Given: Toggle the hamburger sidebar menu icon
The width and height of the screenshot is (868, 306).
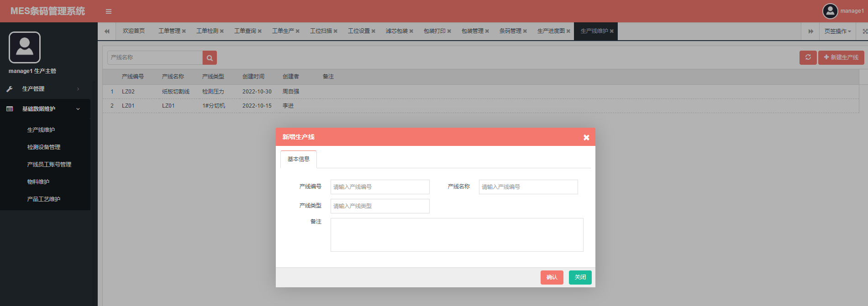Looking at the screenshot, I should click(109, 11).
